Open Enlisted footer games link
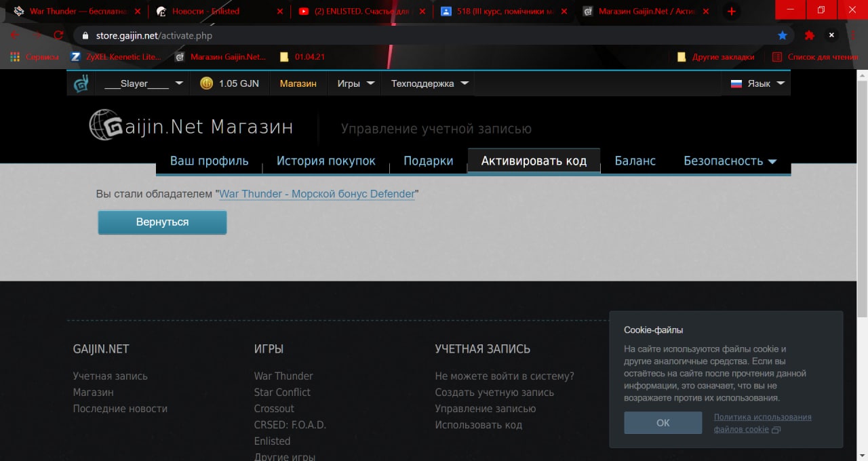This screenshot has width=868, height=461. (x=272, y=441)
